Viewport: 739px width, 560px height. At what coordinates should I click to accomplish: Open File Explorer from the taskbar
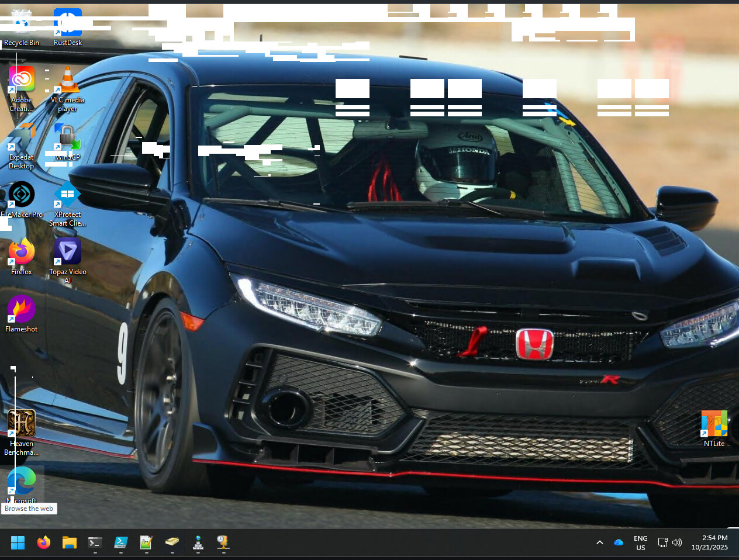click(x=70, y=542)
